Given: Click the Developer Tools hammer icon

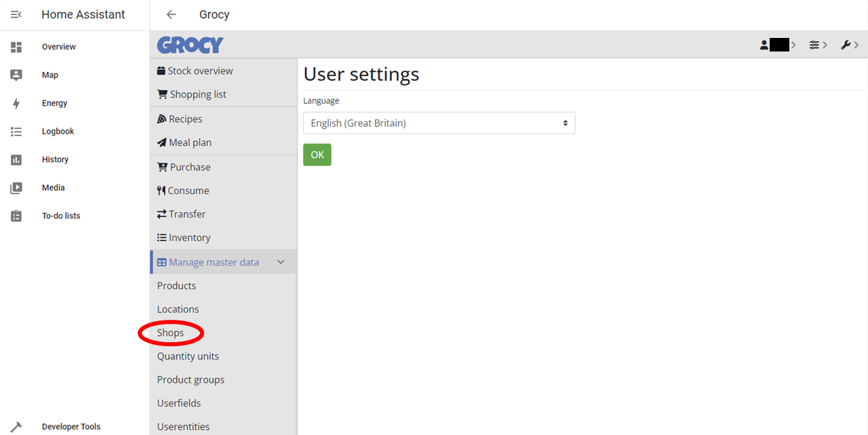Looking at the screenshot, I should pos(16,427).
